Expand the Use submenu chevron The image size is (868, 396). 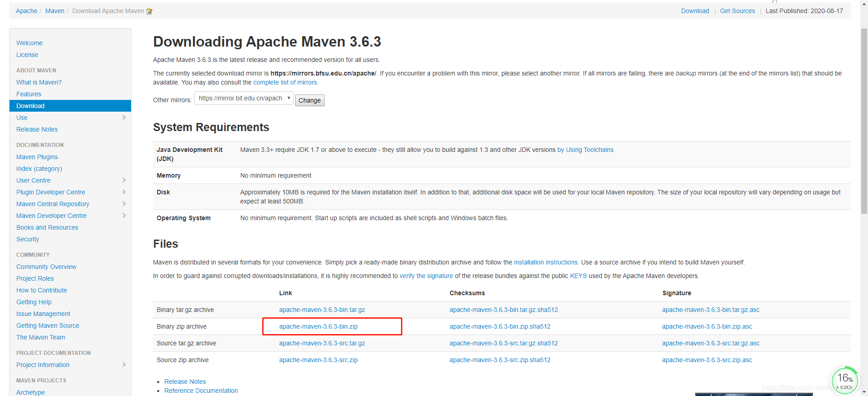[124, 118]
